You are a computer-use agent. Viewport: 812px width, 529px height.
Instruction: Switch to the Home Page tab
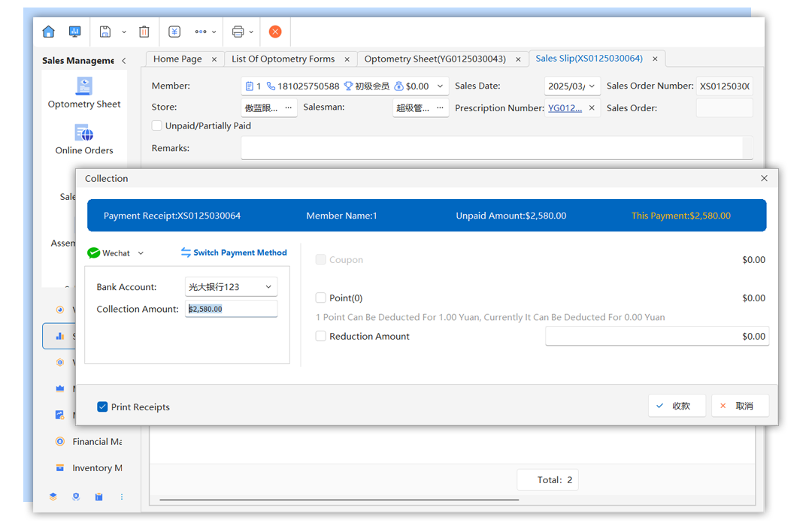(177, 59)
